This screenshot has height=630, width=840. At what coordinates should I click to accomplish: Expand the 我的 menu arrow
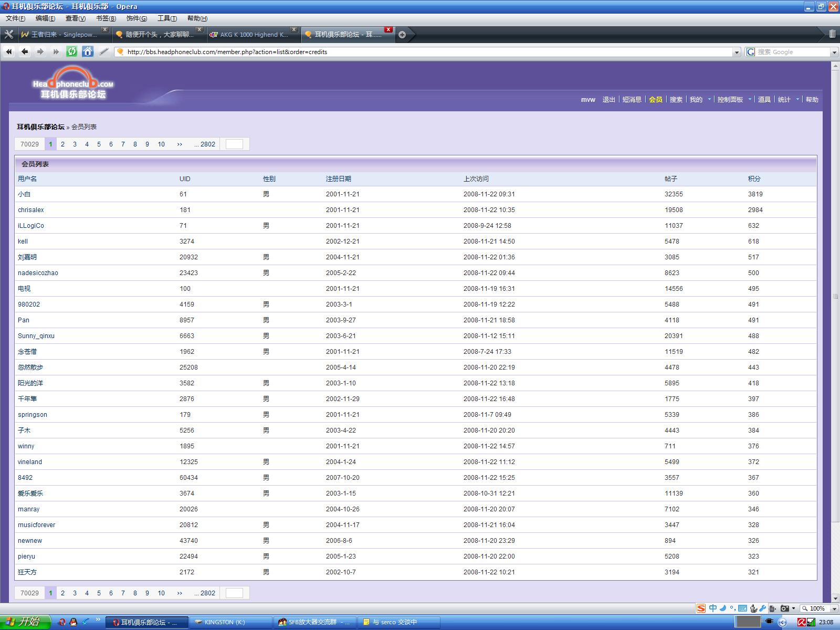tap(709, 99)
